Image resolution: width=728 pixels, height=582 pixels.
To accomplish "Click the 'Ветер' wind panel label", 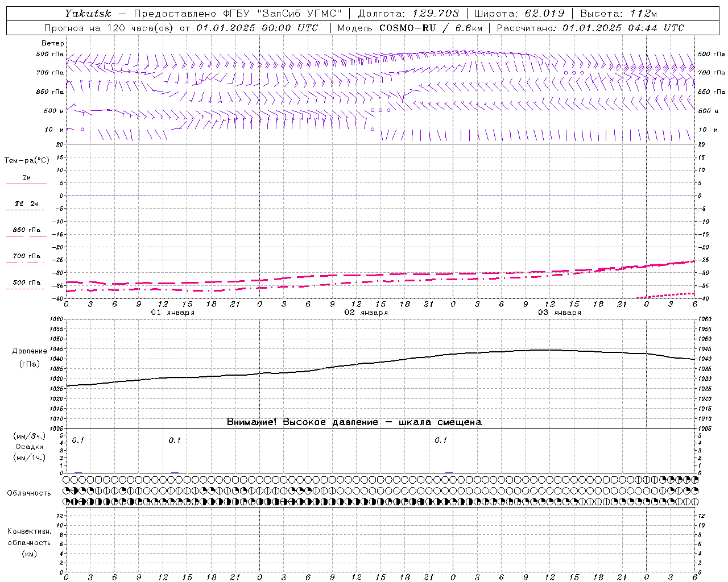I will coord(53,43).
